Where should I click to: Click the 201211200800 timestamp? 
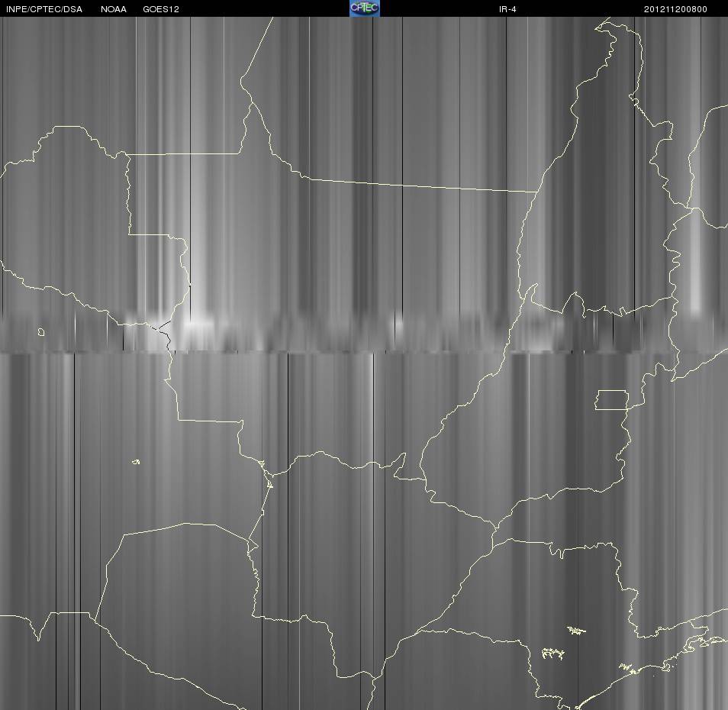coord(675,9)
